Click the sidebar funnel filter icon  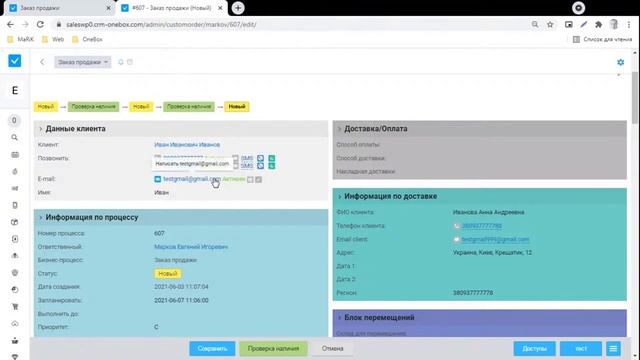click(15, 356)
